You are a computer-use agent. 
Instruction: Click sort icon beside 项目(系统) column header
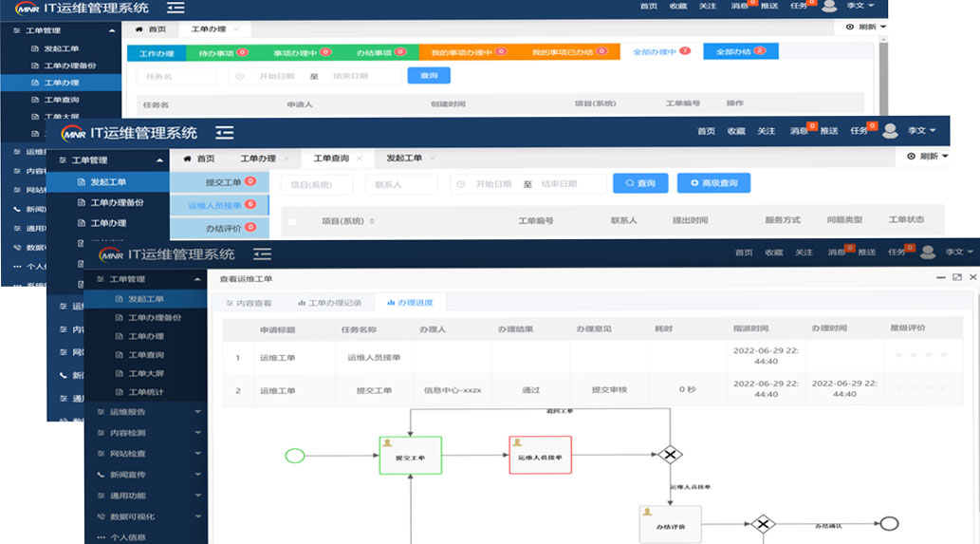(372, 220)
